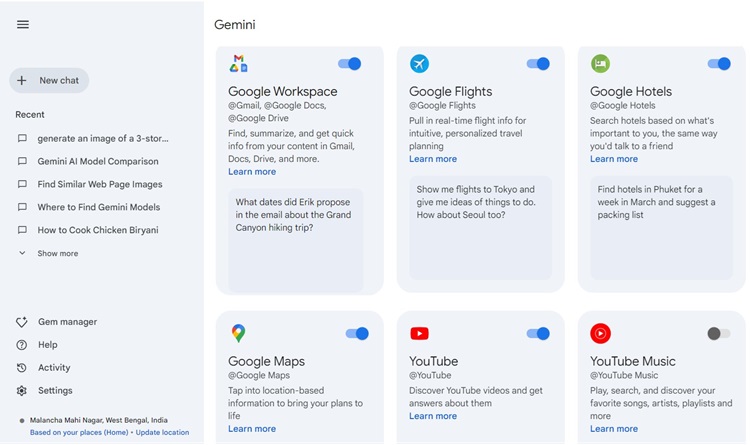Open the How to Cook Chicken Biryani chat
This screenshot has height=445, width=750.
click(98, 230)
